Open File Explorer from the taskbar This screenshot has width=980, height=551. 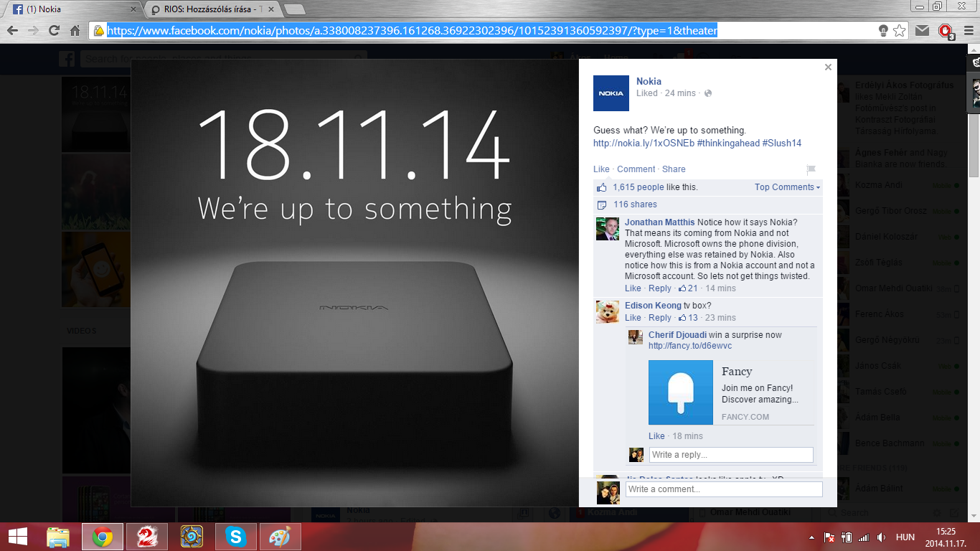point(58,537)
